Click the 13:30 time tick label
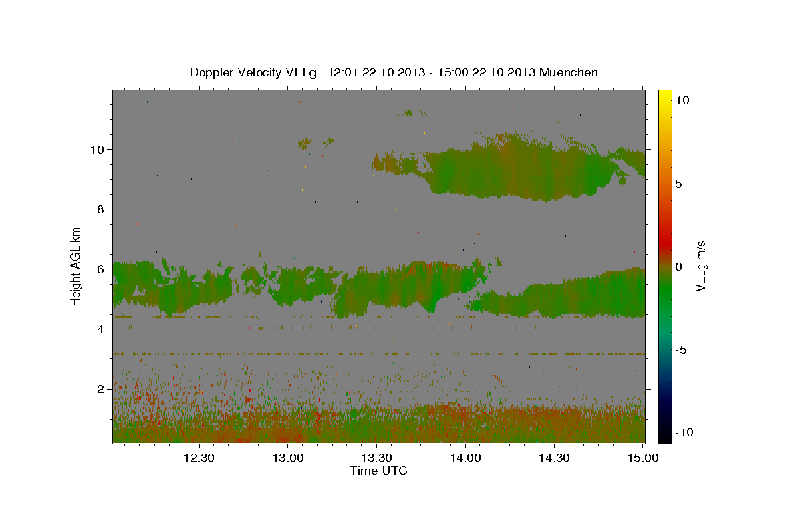The image size is (798, 532). point(376,458)
